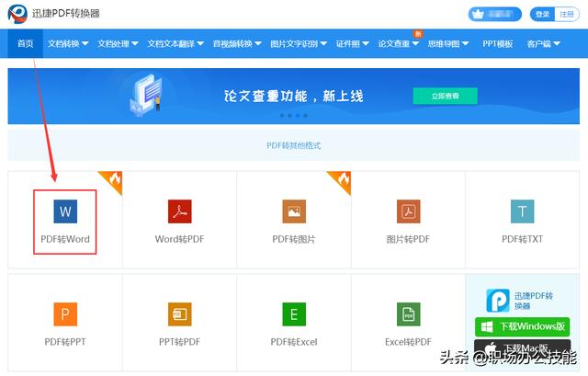
Task: Open the PDF转Word blue W icon
Action: [x=65, y=211]
